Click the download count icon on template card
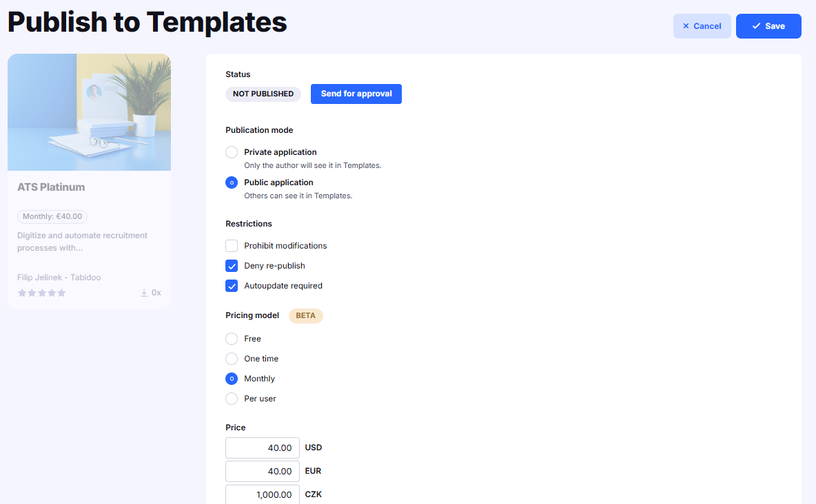 pyautogui.click(x=144, y=293)
